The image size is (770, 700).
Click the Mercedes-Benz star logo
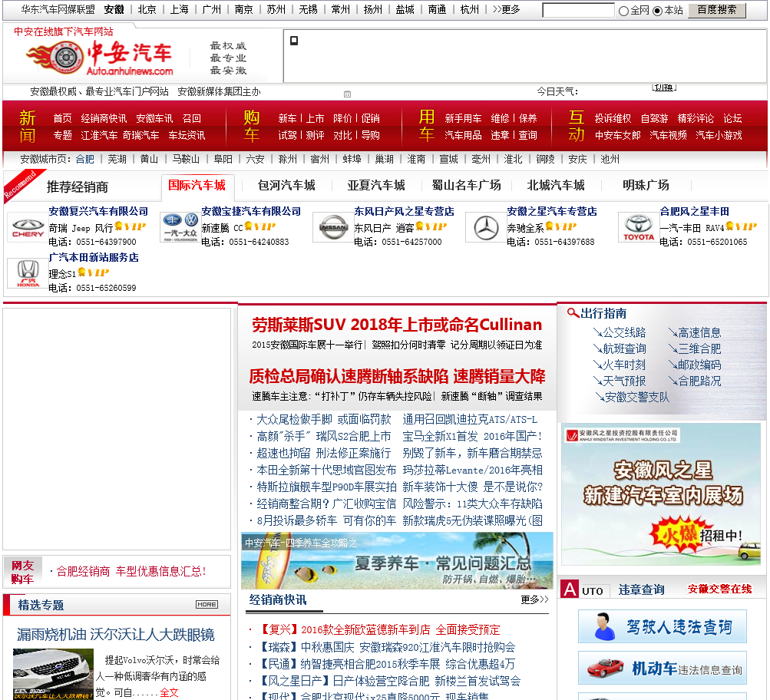(x=486, y=228)
